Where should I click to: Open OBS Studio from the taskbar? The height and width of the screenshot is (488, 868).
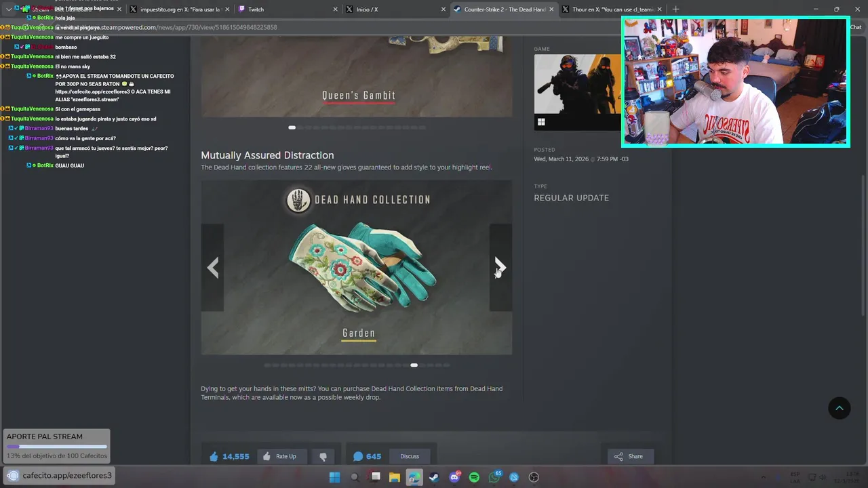(534, 477)
